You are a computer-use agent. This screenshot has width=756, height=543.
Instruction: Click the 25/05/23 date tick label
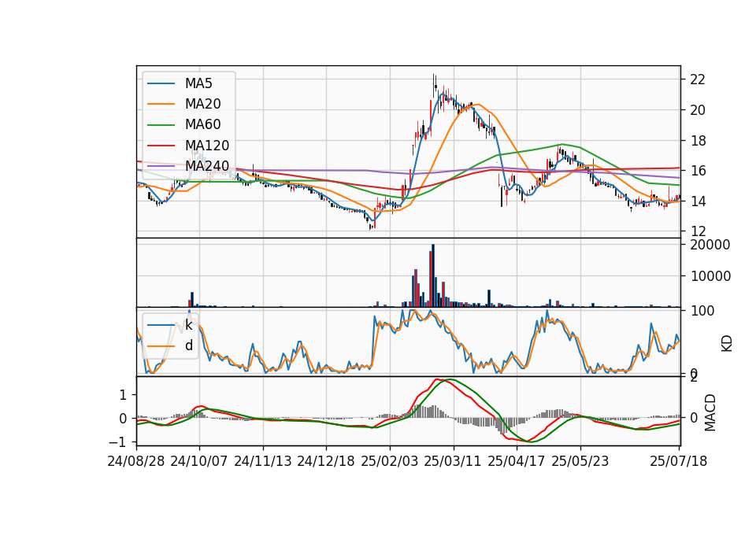(580, 461)
